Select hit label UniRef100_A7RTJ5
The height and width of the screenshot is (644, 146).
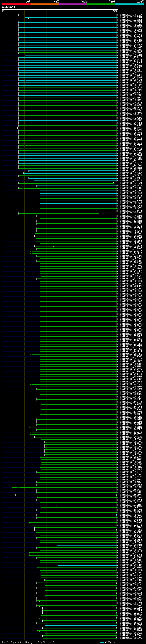click(x=131, y=246)
